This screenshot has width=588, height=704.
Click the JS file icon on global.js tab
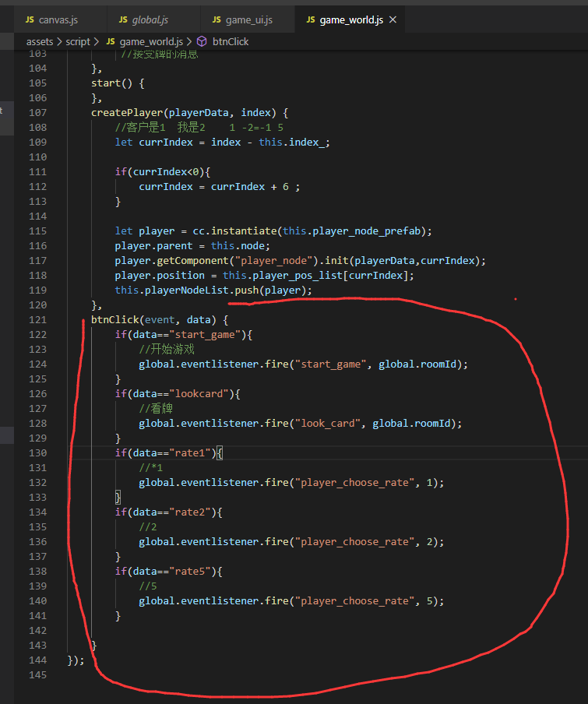[x=124, y=19]
